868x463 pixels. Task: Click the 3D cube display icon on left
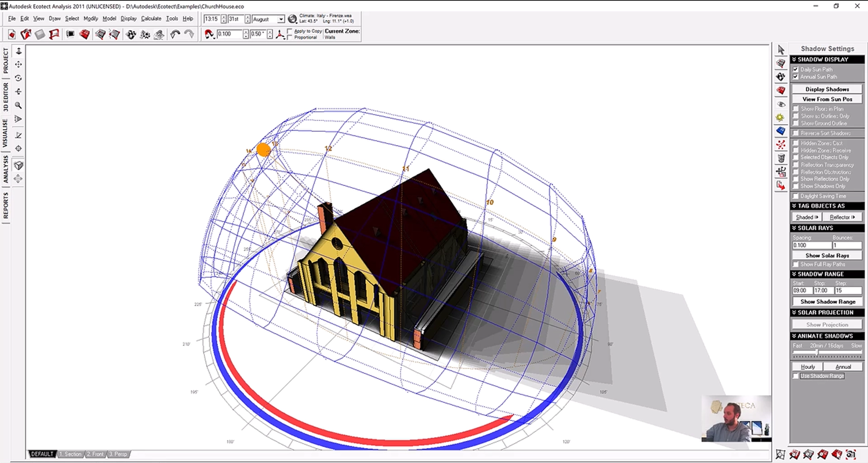pos(19,165)
